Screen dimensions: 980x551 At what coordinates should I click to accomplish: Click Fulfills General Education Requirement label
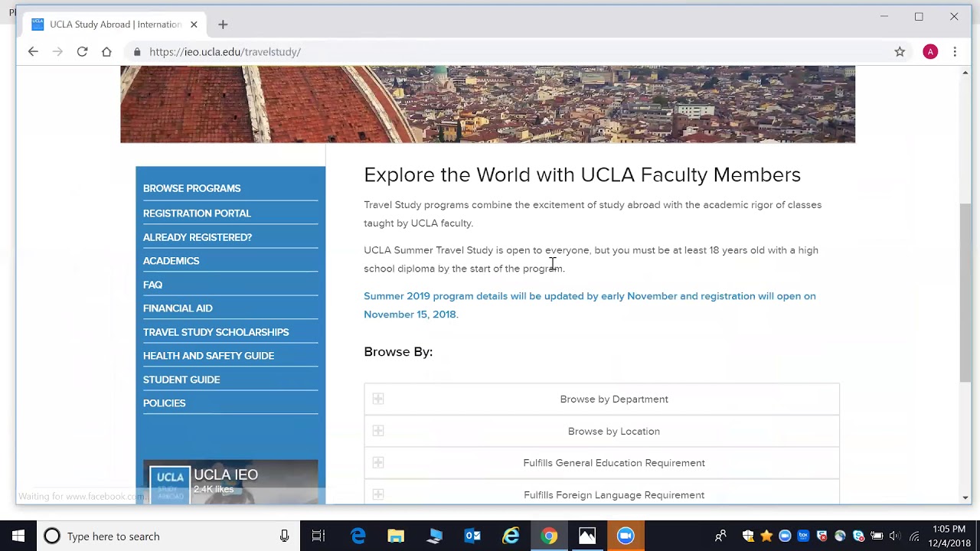pos(614,463)
